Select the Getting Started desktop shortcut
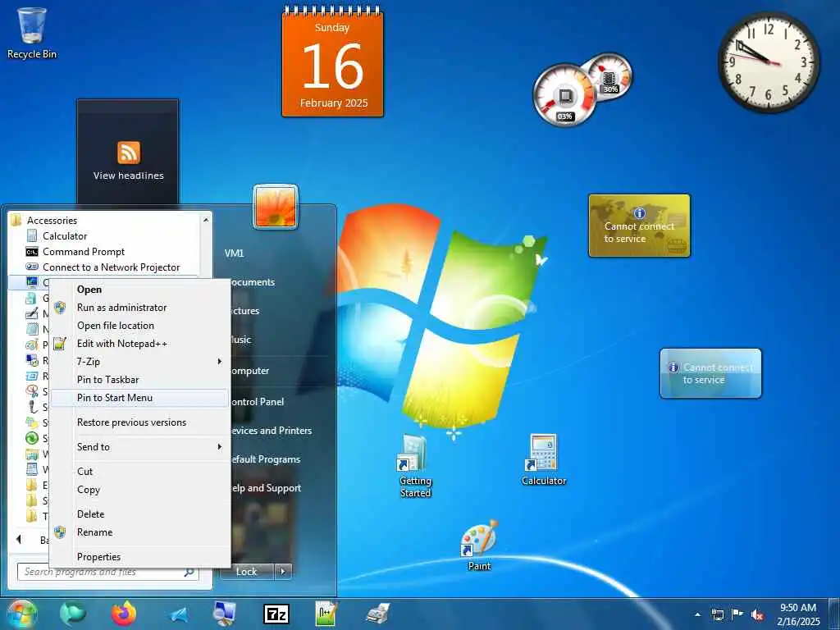 (x=415, y=466)
